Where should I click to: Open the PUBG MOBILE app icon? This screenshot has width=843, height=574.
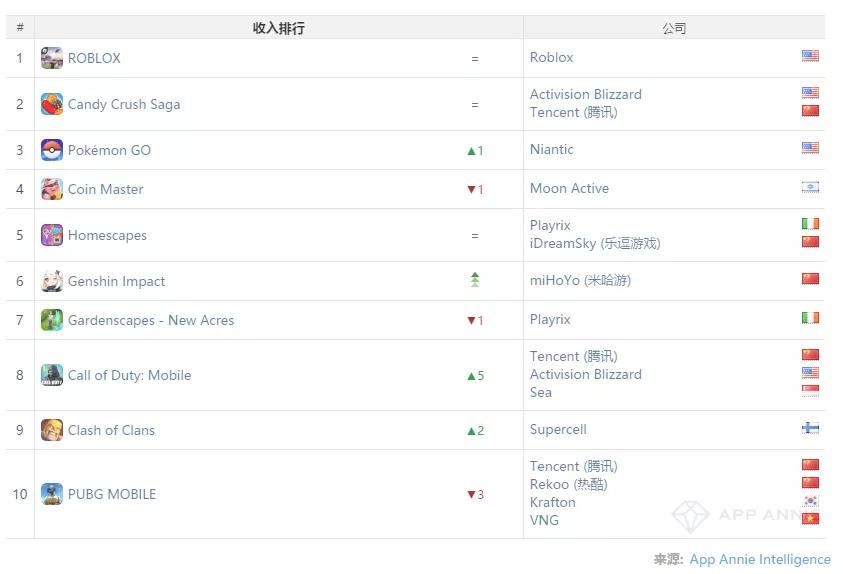pyautogui.click(x=52, y=494)
